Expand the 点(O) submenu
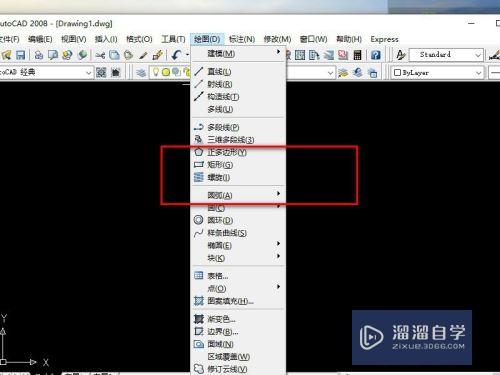Screen dimensions: 500x375 point(238,288)
